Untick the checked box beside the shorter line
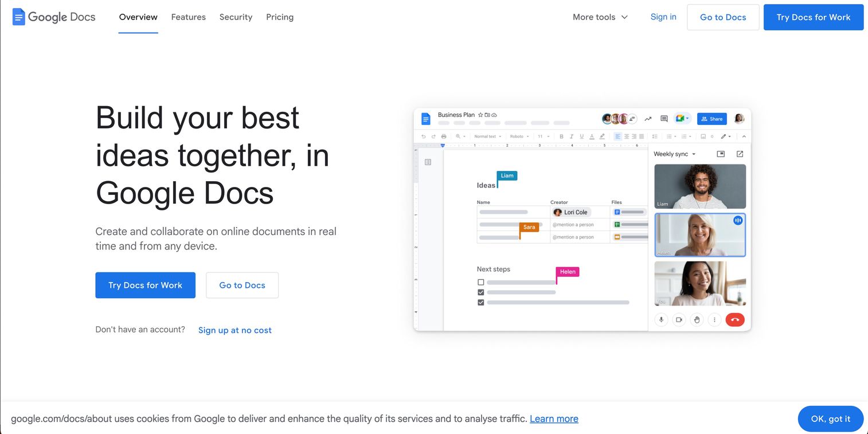 481,292
